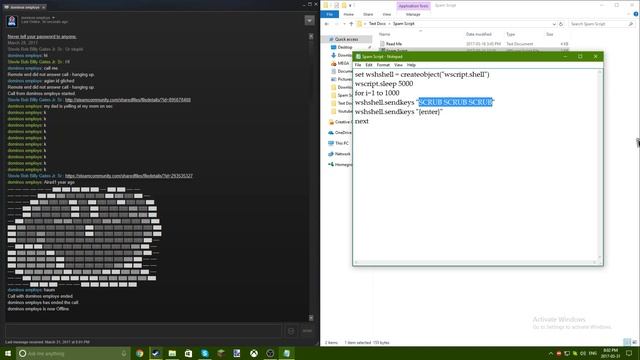The height and width of the screenshot is (360, 640).
Task: Open the Notepad Help menu
Action: pyautogui.click(x=411, y=65)
